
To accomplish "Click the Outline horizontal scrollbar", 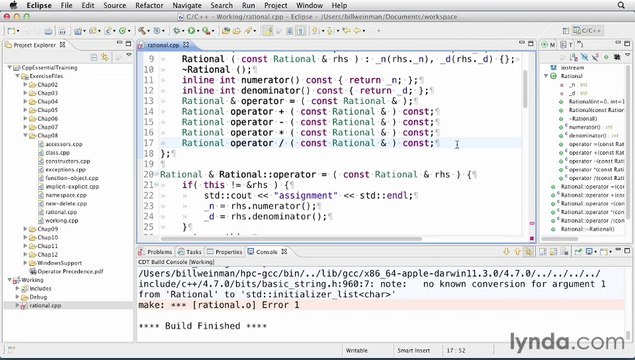I will pyautogui.click(x=560, y=239).
